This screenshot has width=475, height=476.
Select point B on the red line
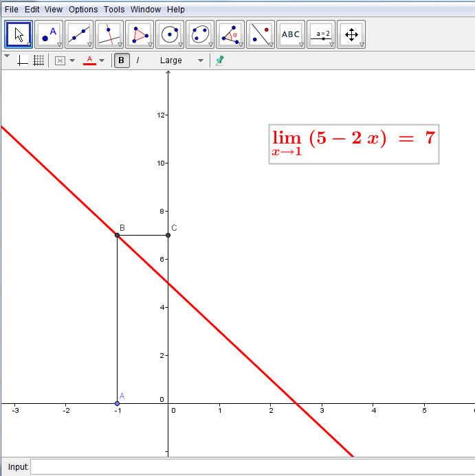[117, 236]
